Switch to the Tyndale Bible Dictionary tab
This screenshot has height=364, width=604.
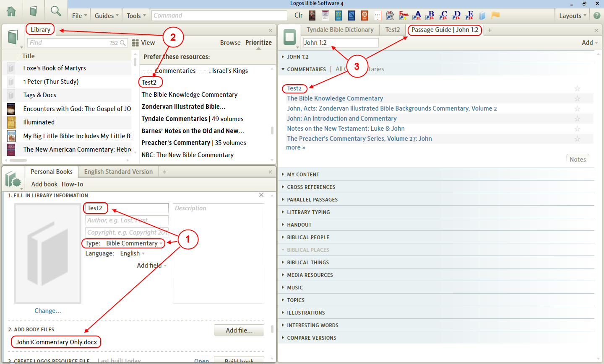click(340, 30)
